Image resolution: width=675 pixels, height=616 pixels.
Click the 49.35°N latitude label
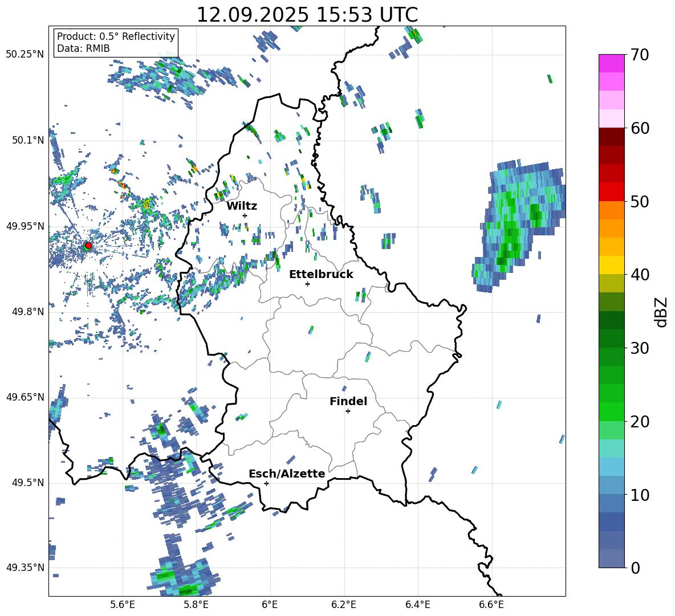[25, 568]
